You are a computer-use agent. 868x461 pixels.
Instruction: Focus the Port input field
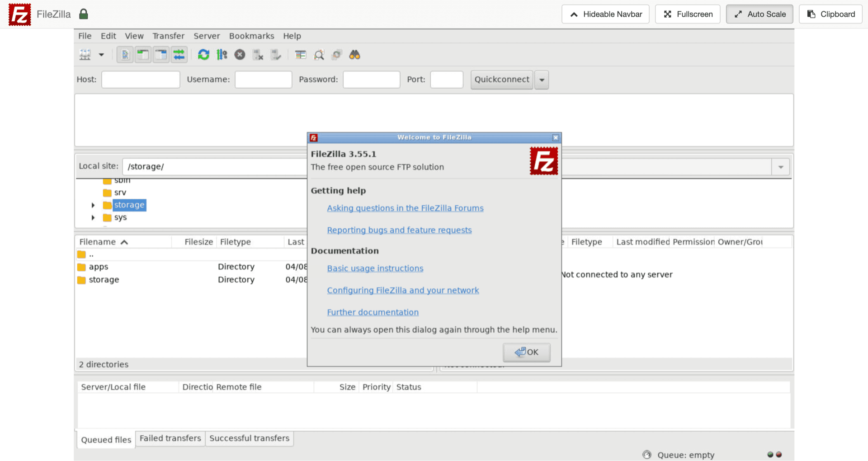pyautogui.click(x=447, y=80)
